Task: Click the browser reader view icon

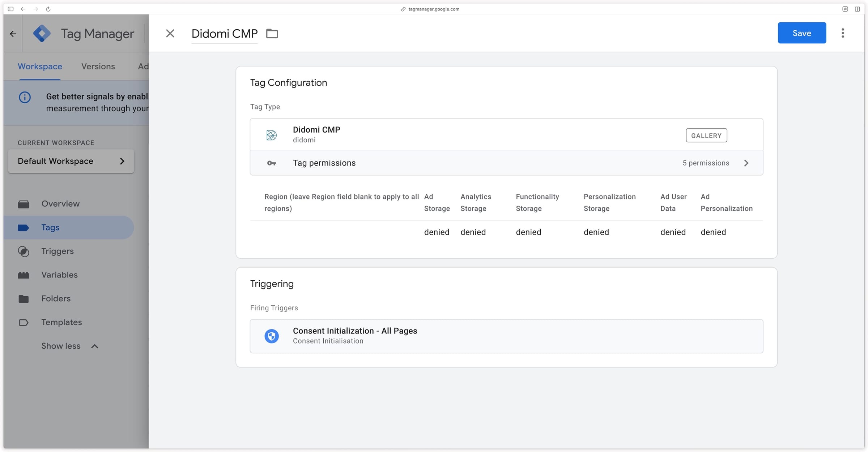Action: pos(845,9)
